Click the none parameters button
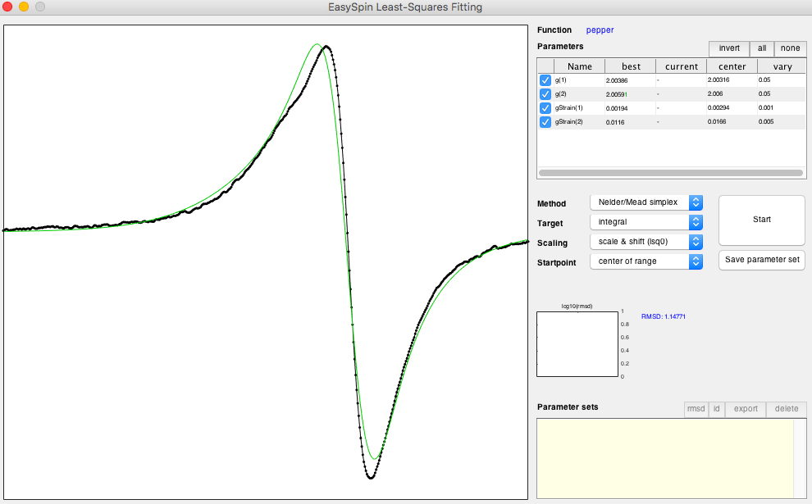812x504 pixels. (x=790, y=48)
